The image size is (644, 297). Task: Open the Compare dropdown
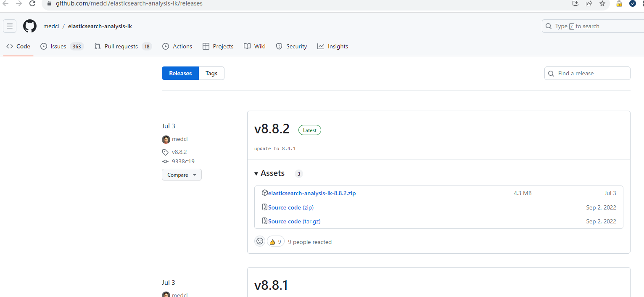coord(182,175)
